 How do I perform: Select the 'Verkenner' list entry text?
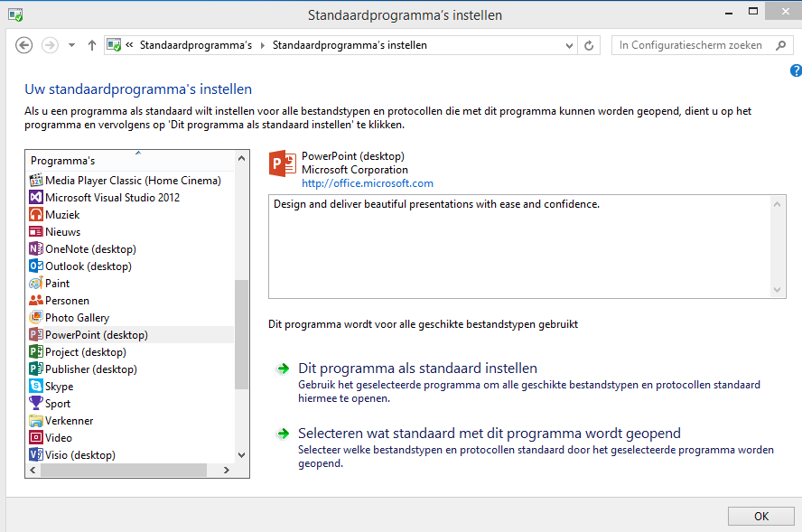tap(69, 421)
